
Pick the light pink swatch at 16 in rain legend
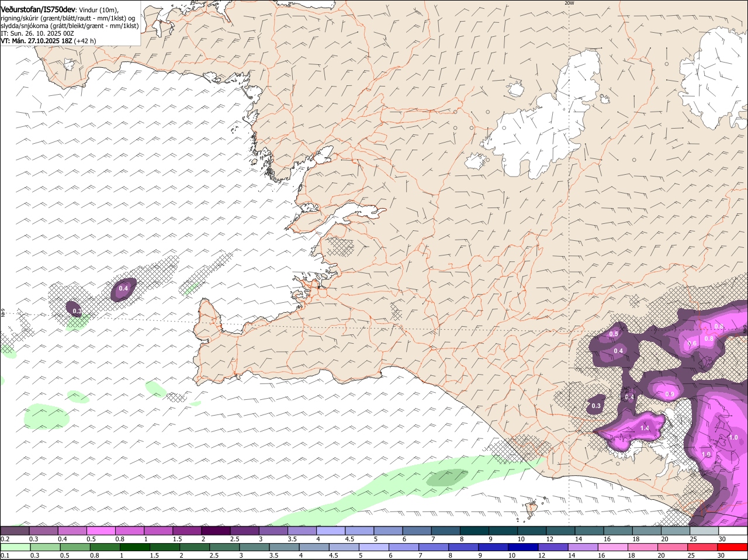(614, 547)
